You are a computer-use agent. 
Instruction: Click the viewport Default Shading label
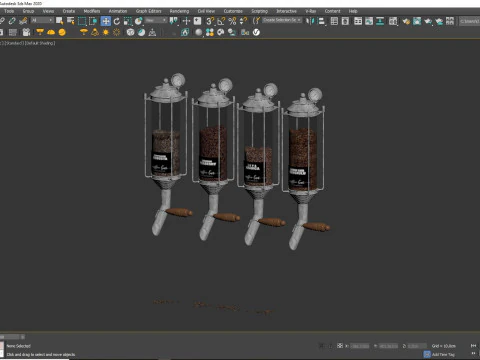click(40, 43)
